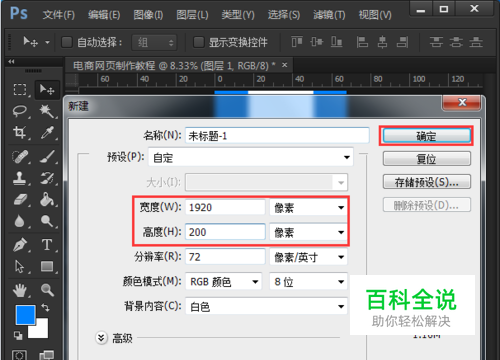
Task: Open the 图层(L) menu
Action: 192,15
